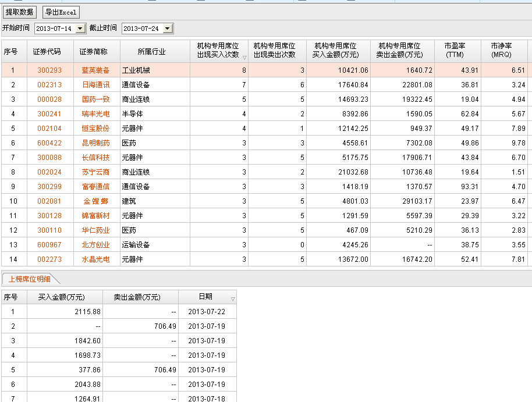
Task: Sort by 市盈率(TTM) column header
Action: coord(457,51)
